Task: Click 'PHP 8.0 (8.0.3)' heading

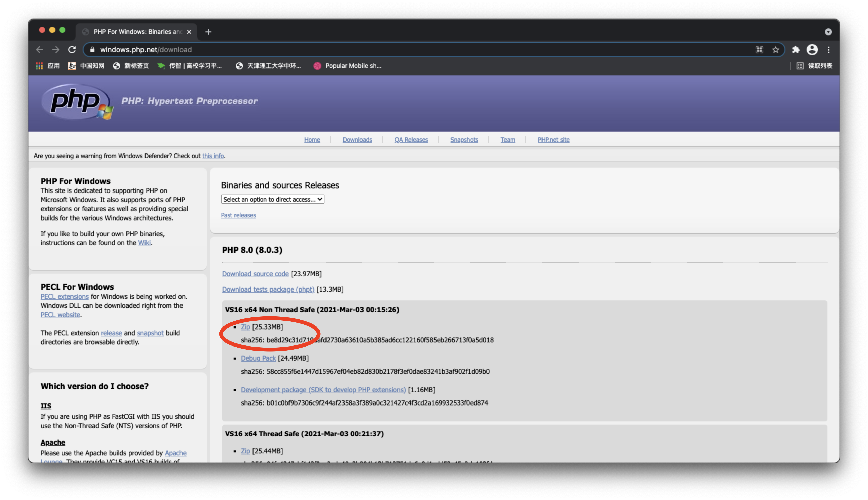Action: [x=252, y=250]
